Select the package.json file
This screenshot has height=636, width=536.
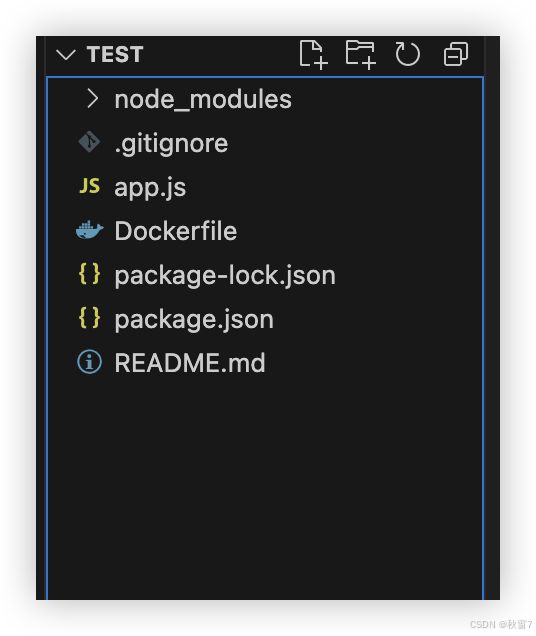194,320
